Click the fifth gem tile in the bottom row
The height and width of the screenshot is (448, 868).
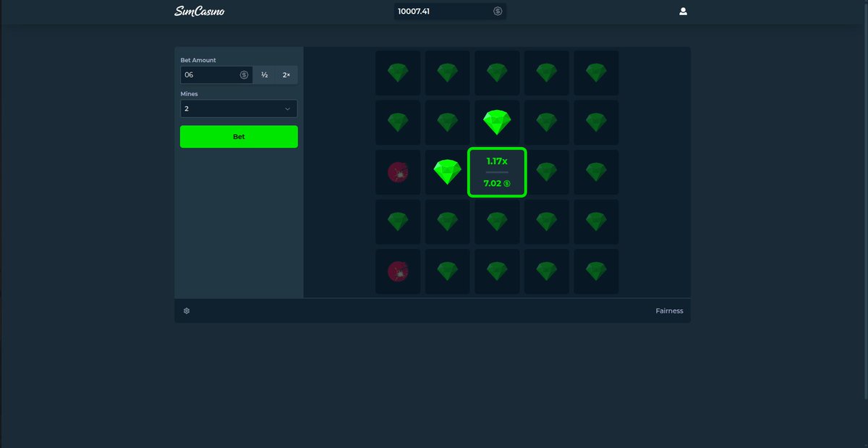pyautogui.click(x=596, y=271)
